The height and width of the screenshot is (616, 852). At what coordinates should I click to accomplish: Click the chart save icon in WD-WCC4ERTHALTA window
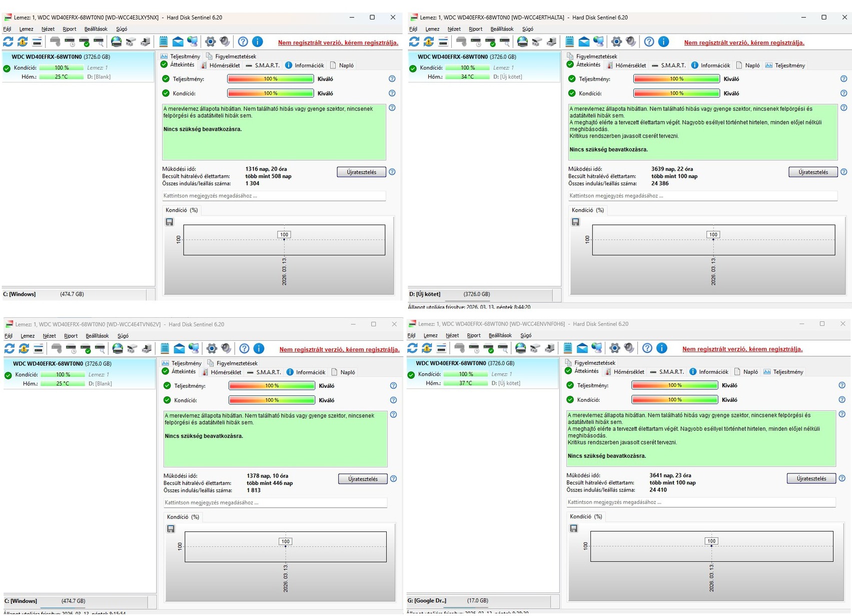[x=576, y=222]
